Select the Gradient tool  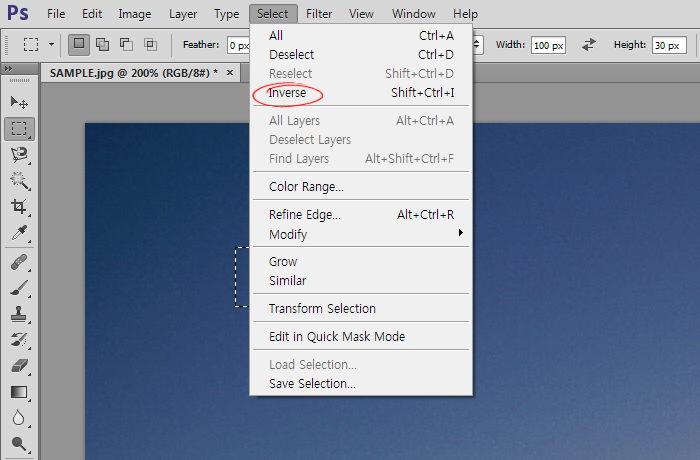(x=19, y=392)
